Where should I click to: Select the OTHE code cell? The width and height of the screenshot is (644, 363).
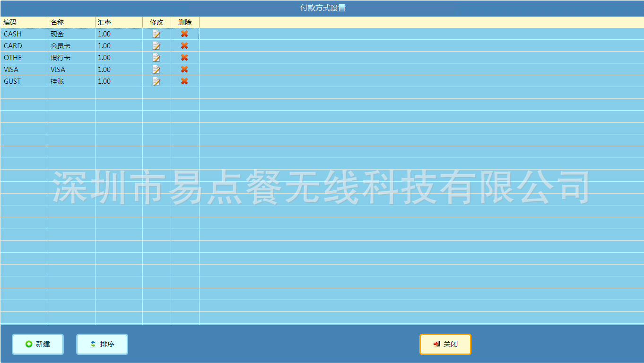[x=24, y=58]
